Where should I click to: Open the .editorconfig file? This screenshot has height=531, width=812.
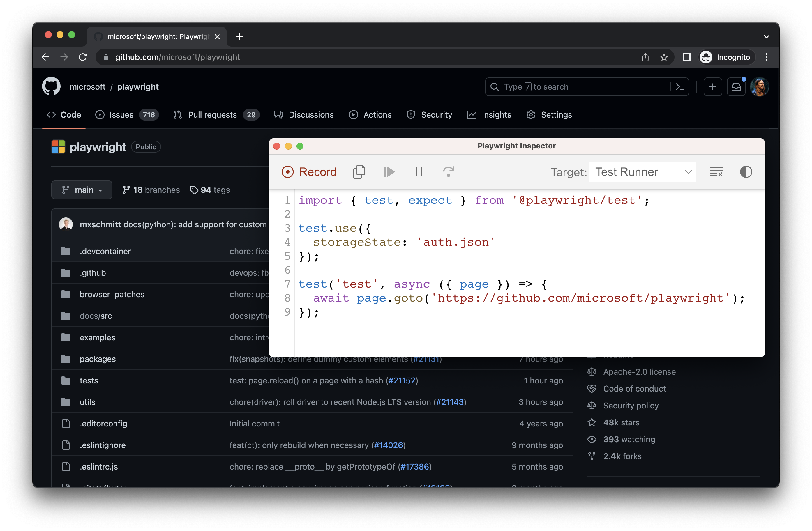[x=103, y=424]
